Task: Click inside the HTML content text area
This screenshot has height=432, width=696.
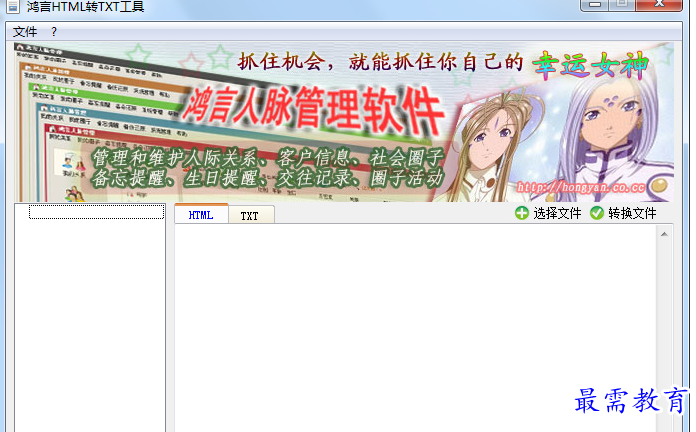Action: click(415, 329)
